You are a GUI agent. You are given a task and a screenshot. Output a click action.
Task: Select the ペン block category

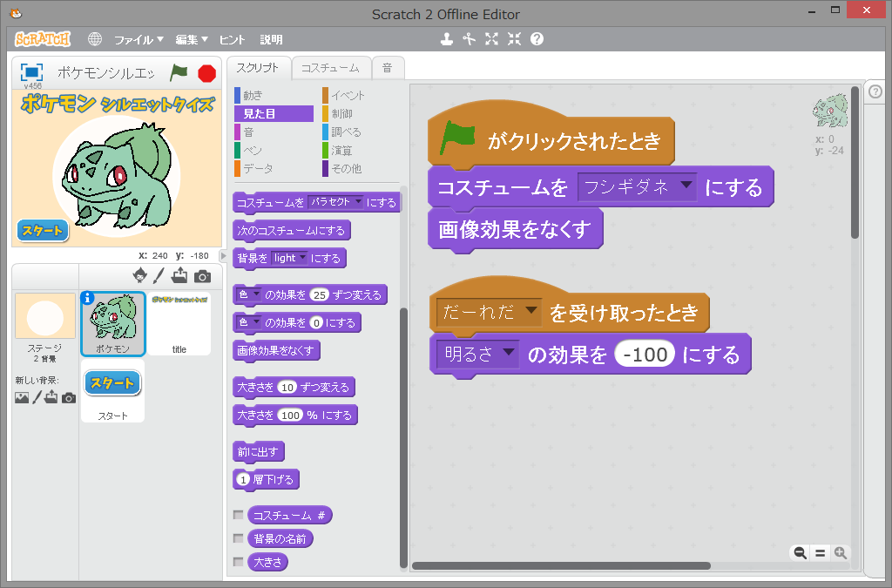coord(274,150)
